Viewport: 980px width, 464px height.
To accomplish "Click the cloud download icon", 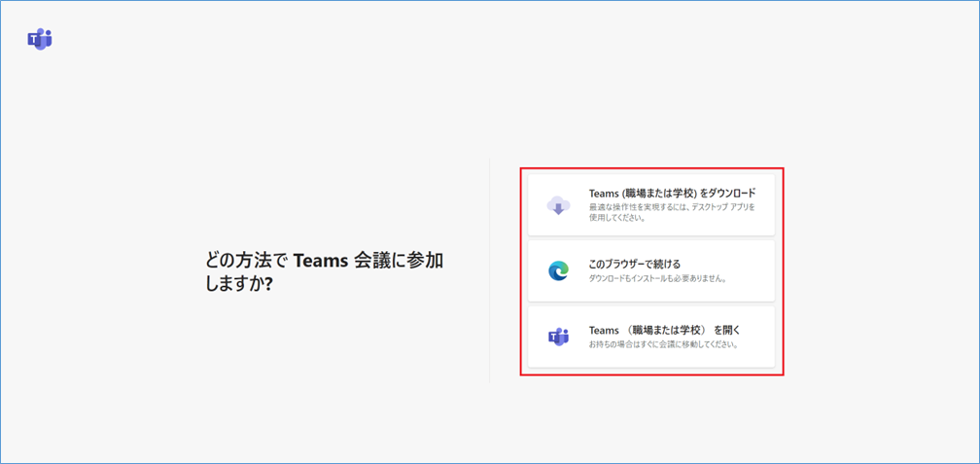I will click(x=558, y=205).
